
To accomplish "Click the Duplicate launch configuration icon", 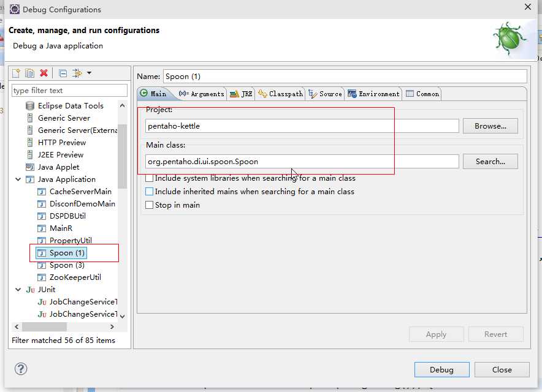I will click(29, 73).
